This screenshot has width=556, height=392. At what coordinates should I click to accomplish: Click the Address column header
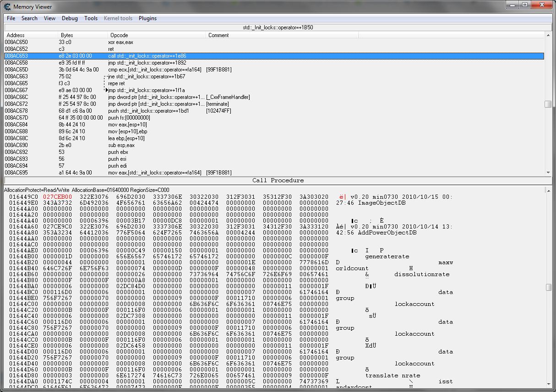16,35
